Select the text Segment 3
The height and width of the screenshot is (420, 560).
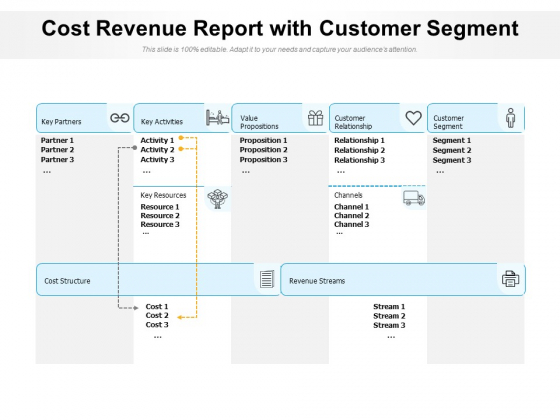452,160
